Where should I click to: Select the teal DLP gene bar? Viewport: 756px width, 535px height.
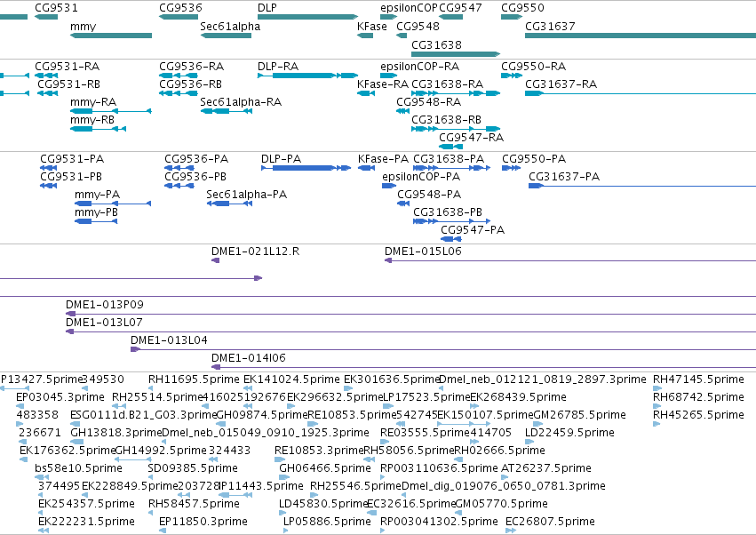[307, 17]
